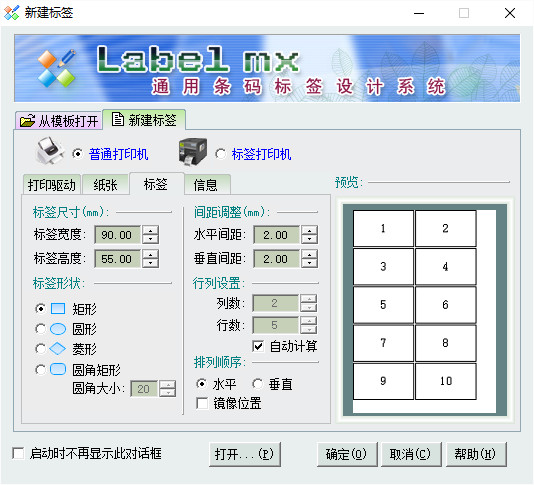
Task: Open the 打印驱动 tab
Action: 52,185
